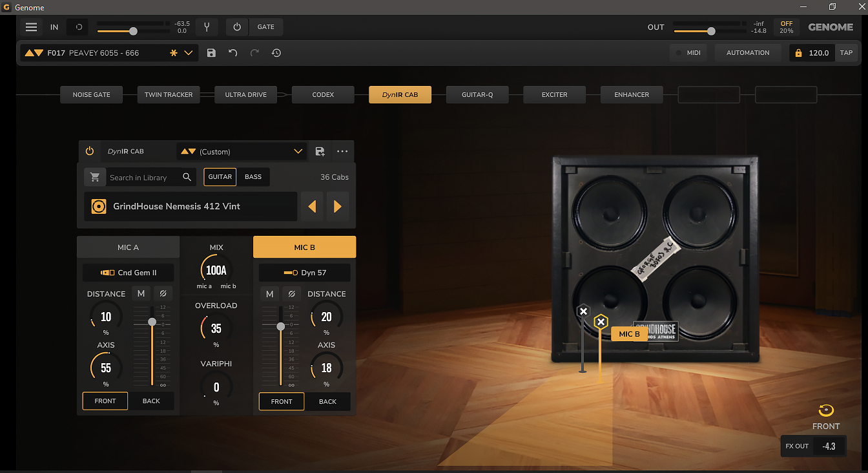The width and height of the screenshot is (868, 473).
Task: Go to the previous cabinet with the left arrow
Action: [312, 207]
